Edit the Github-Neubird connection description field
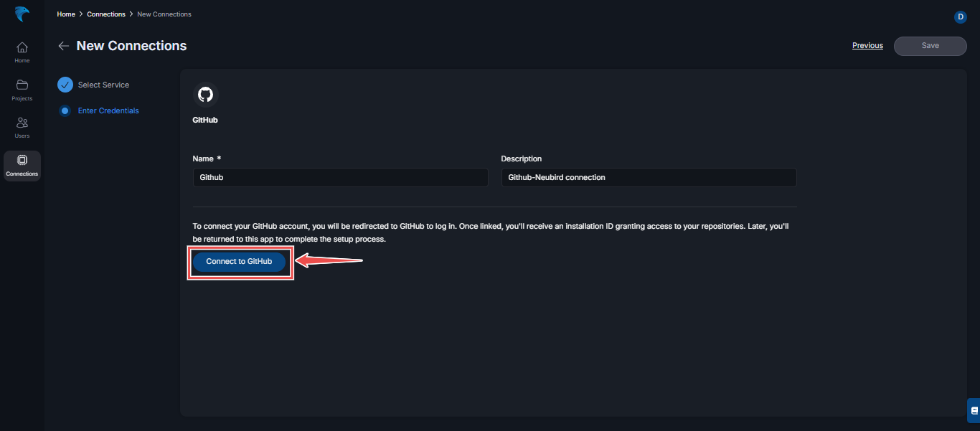The width and height of the screenshot is (980, 431). coord(648,177)
